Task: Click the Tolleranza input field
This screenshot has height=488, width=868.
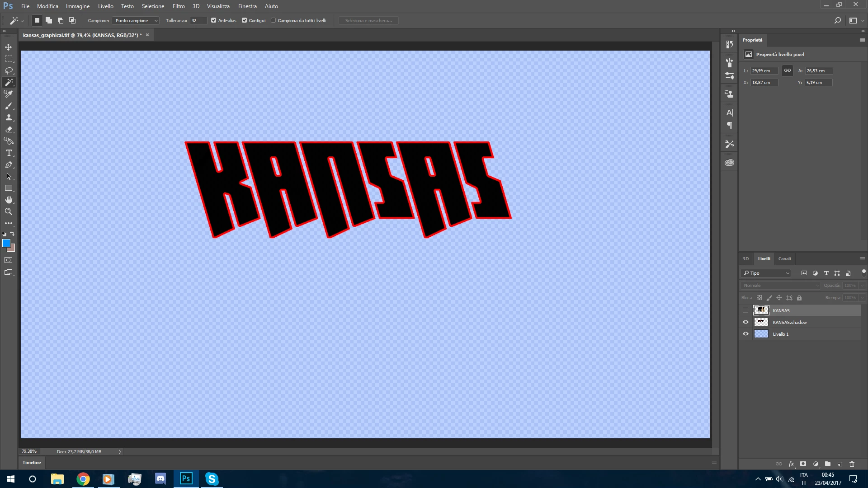Action: point(198,20)
